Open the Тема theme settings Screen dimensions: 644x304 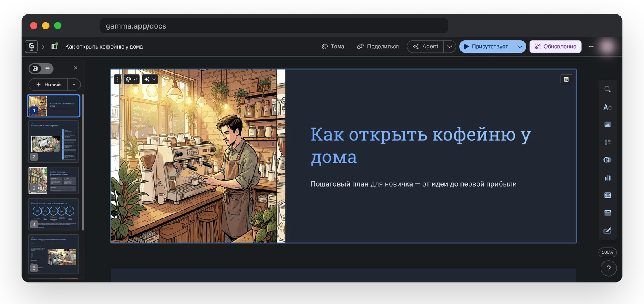coord(333,46)
